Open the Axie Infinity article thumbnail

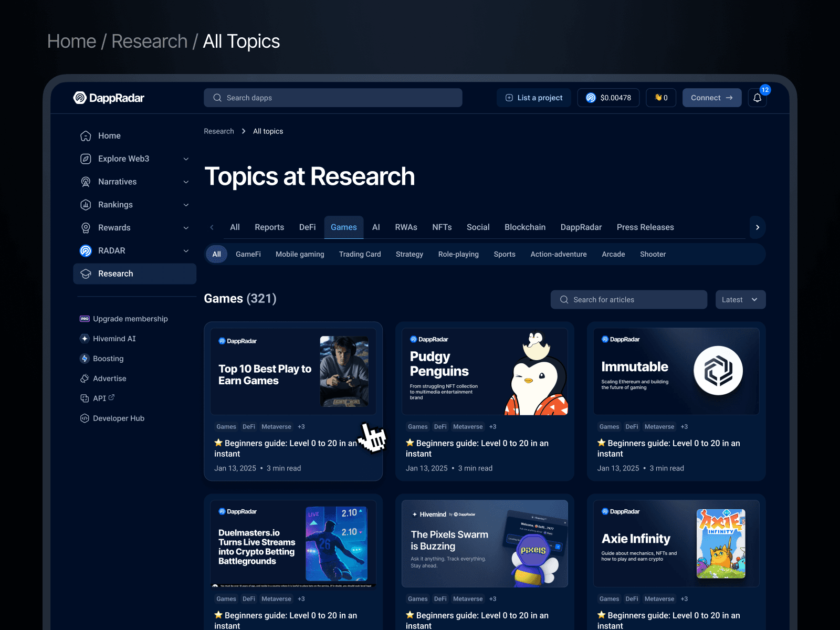coord(676,544)
